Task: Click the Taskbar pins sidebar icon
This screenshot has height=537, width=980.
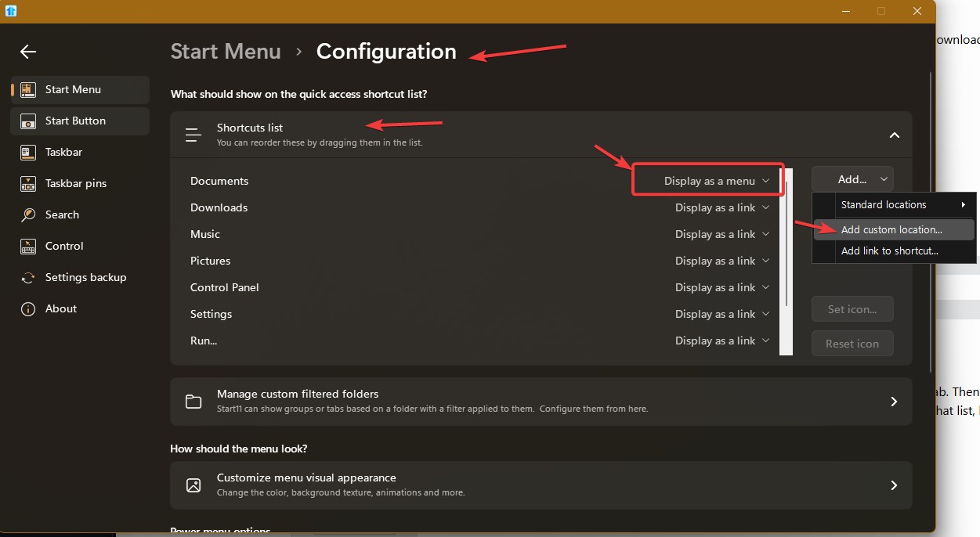Action: 28,184
